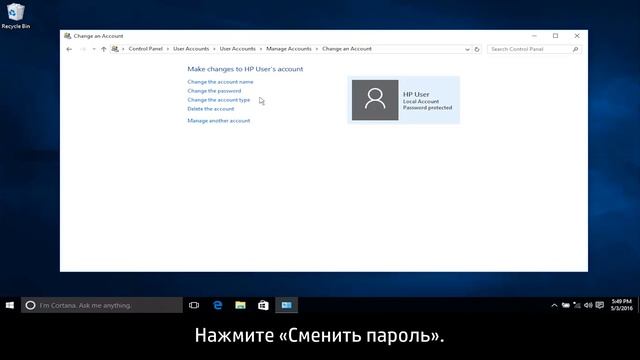Expand arrow after Manage Accounts breadcrumb
Image resolution: width=640 pixels, height=360 pixels.
click(317, 49)
